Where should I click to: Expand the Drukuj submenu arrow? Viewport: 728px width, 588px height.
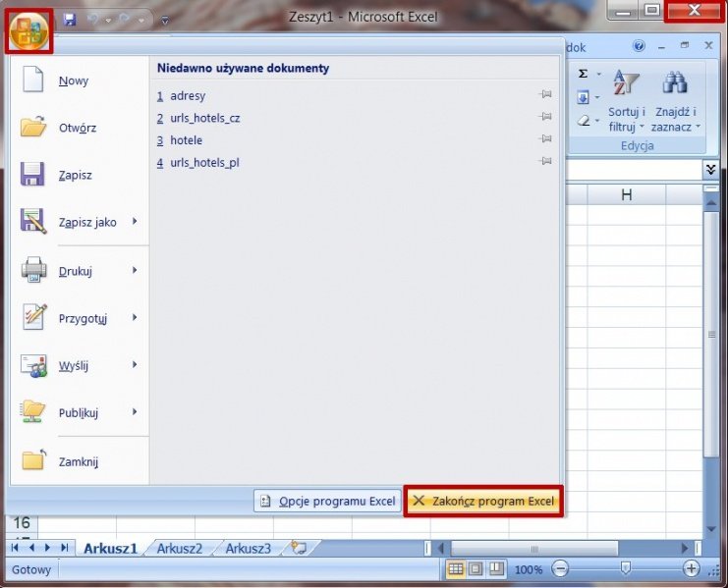point(135,270)
